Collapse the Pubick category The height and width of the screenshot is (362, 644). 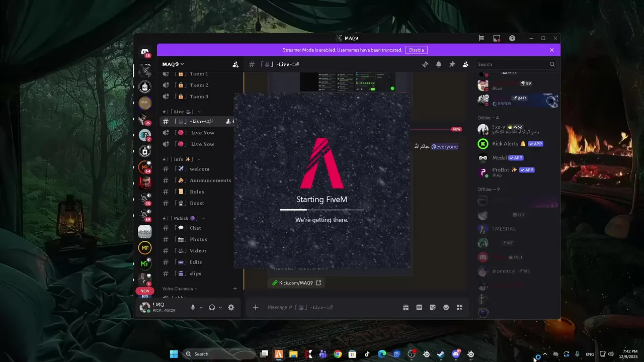[x=183, y=218]
